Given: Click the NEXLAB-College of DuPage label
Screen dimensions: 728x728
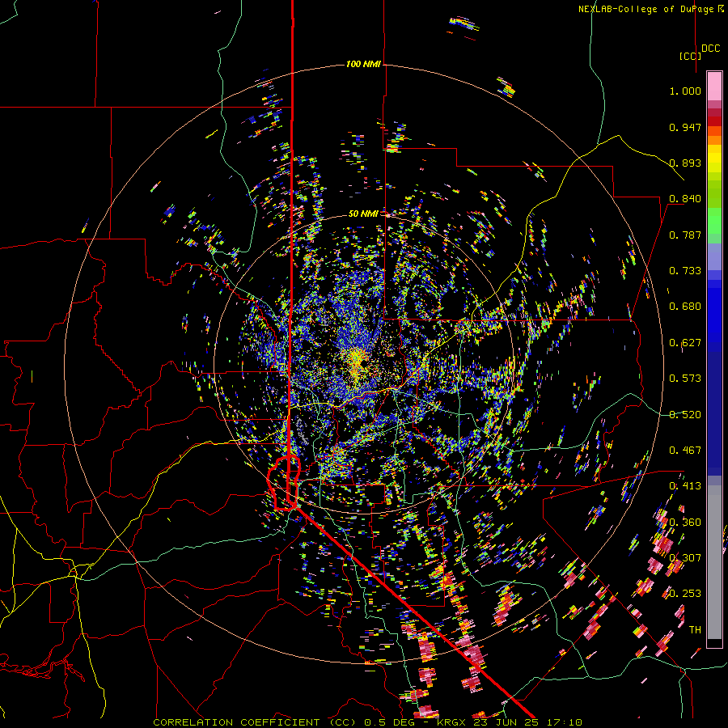Looking at the screenshot, I should tap(650, 9).
